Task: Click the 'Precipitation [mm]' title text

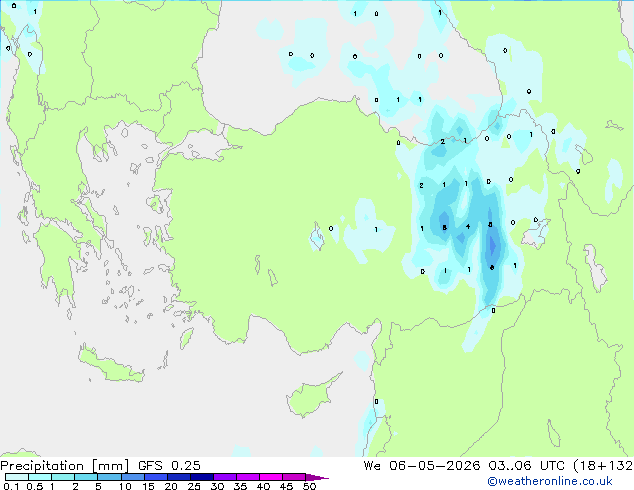Action: pyautogui.click(x=65, y=466)
